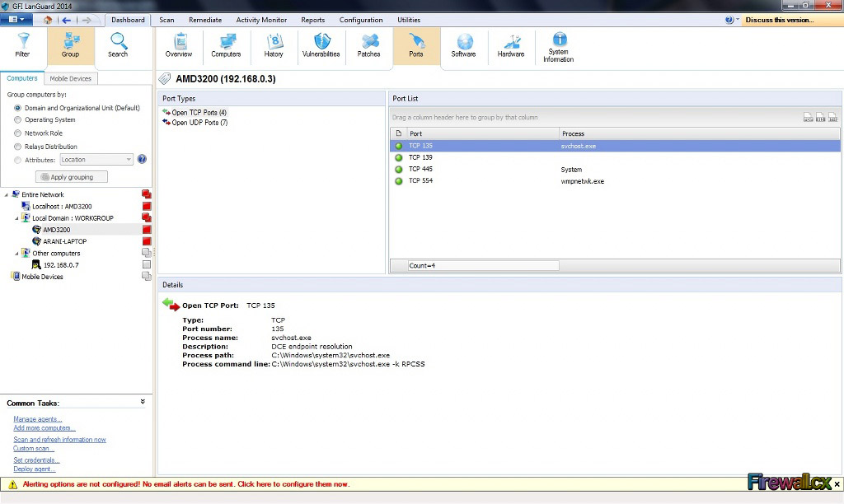
Task: Show the Overview view
Action: (x=179, y=45)
